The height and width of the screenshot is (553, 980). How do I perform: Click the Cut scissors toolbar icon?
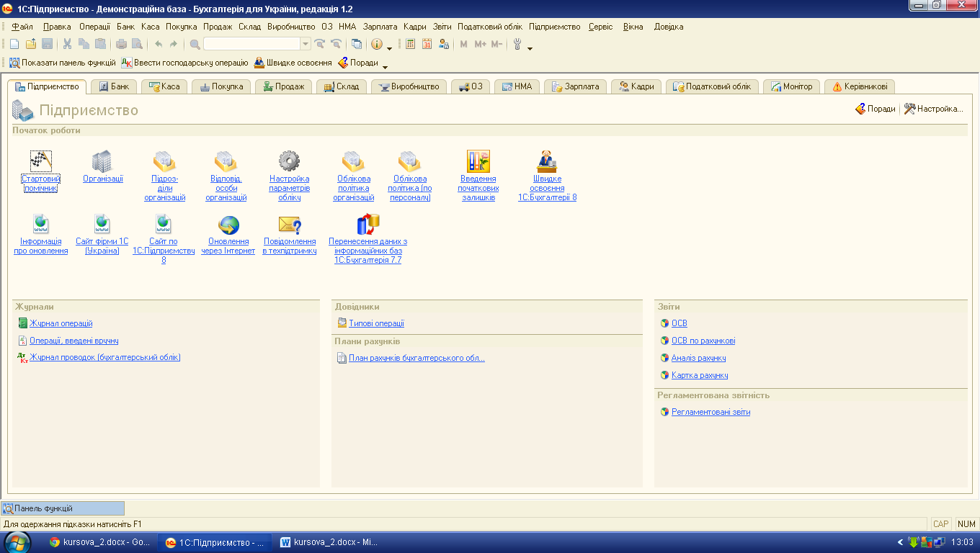tap(68, 44)
